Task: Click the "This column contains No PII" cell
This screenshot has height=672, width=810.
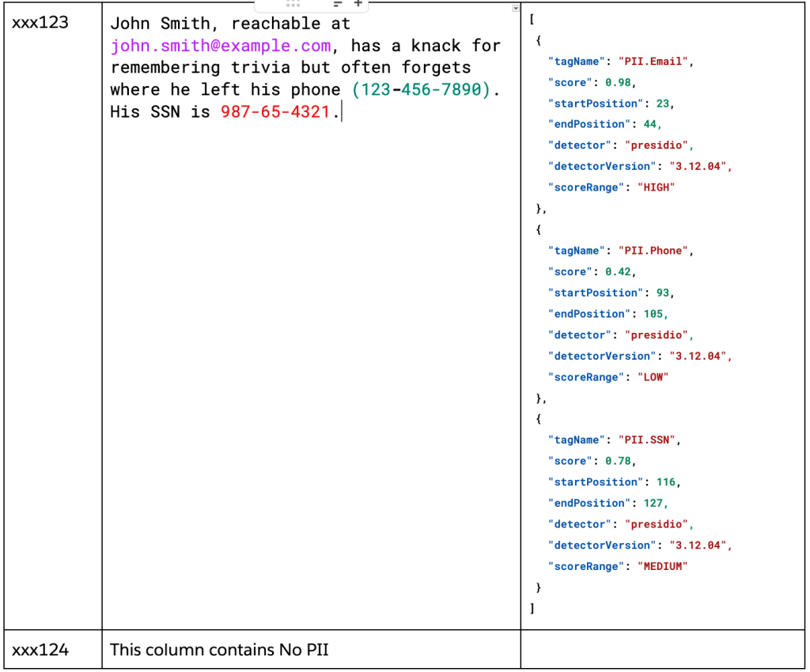Action: point(219,650)
